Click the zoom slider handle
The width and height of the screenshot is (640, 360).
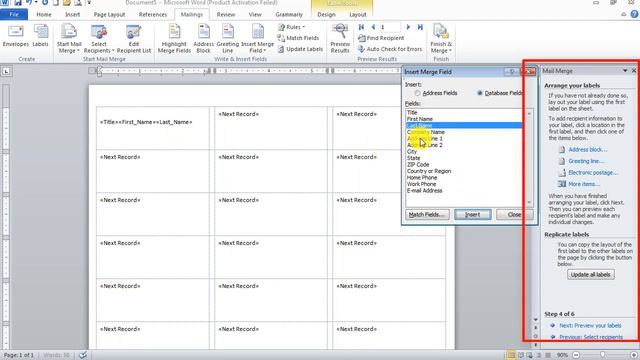click(x=602, y=355)
